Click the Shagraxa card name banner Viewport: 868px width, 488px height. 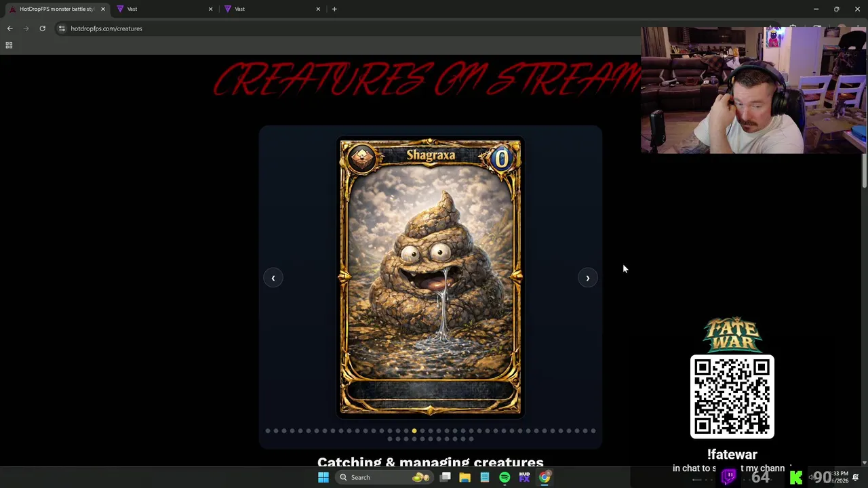tap(431, 155)
